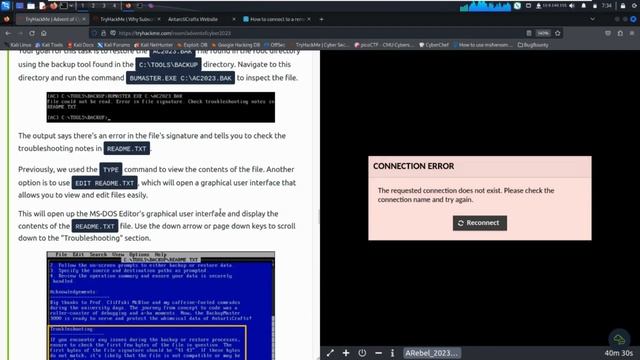Open the Pocket save icon in toolbar
This screenshot has height=360, width=640.
pos(608,33)
